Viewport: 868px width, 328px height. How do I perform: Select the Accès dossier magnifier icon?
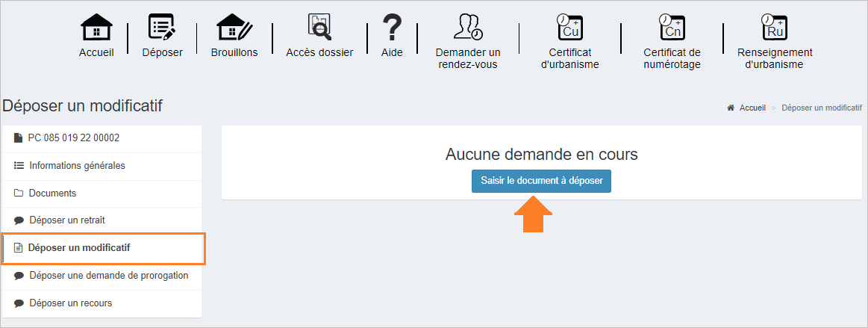pyautogui.click(x=319, y=27)
